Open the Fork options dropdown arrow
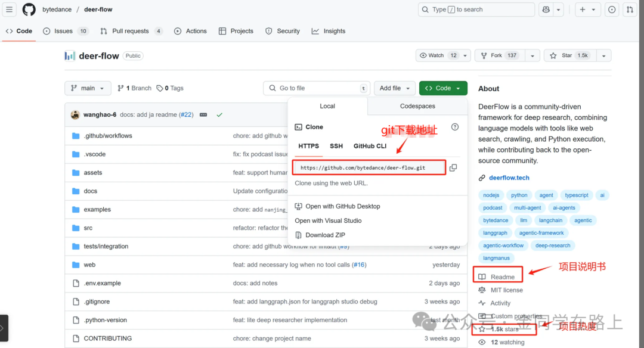Viewport: 644px width, 348px height. [532, 56]
